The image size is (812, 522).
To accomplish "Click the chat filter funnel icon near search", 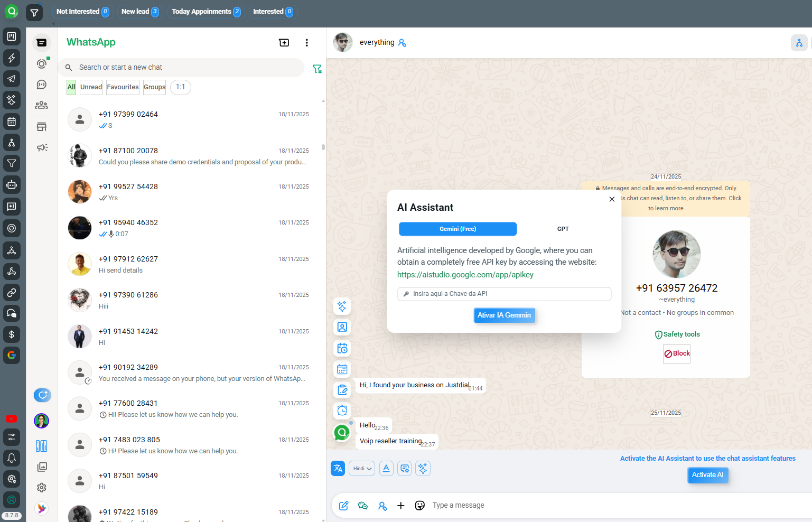I will [x=317, y=69].
